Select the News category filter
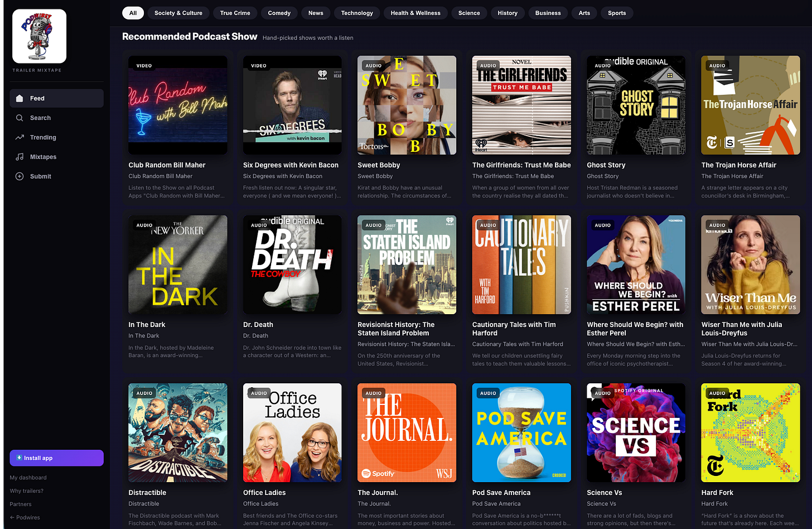 (316, 13)
